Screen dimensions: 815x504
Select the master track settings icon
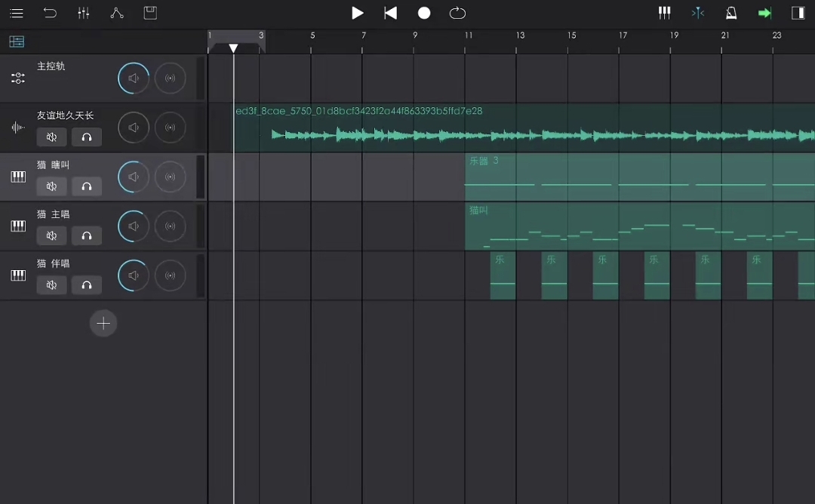(x=17, y=78)
